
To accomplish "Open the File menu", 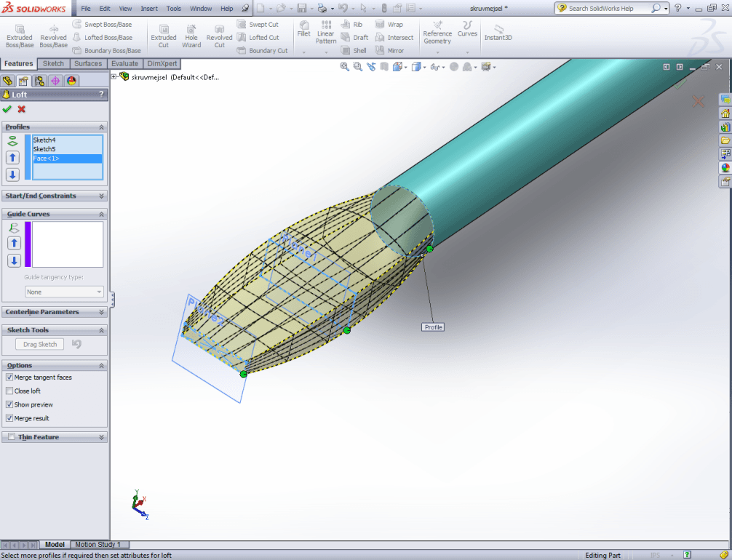I will click(86, 9).
